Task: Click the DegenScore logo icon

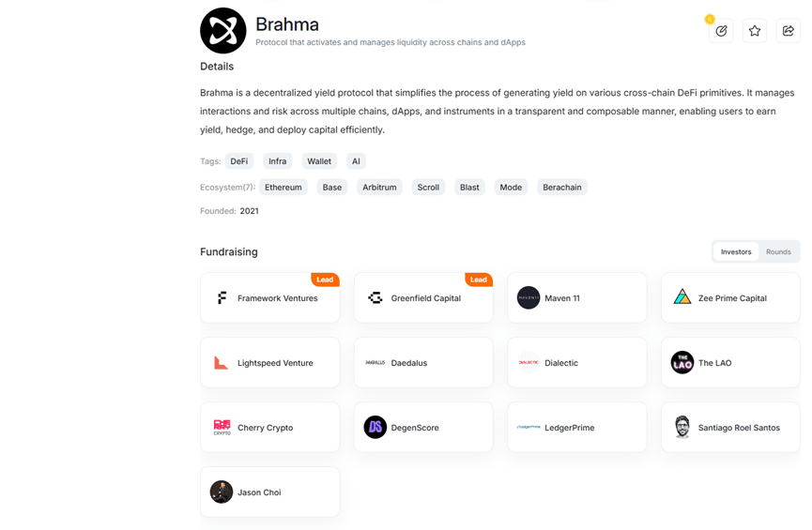Action: point(375,428)
